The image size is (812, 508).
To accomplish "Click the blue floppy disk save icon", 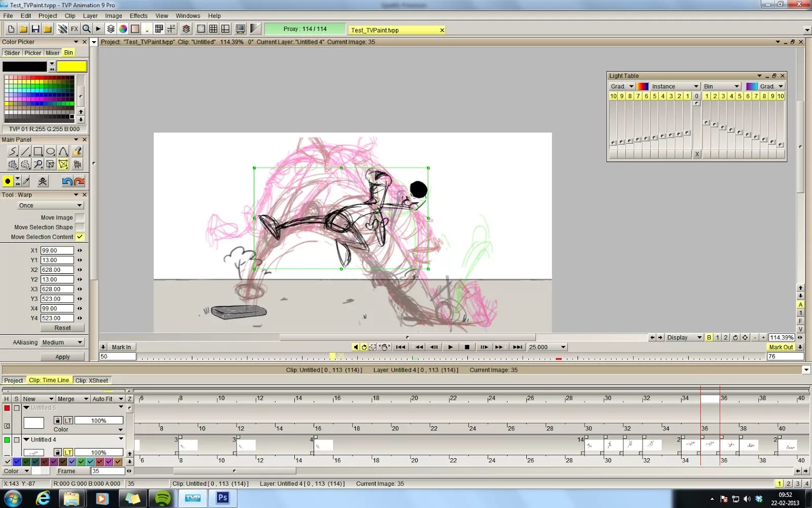I will [x=36, y=29].
